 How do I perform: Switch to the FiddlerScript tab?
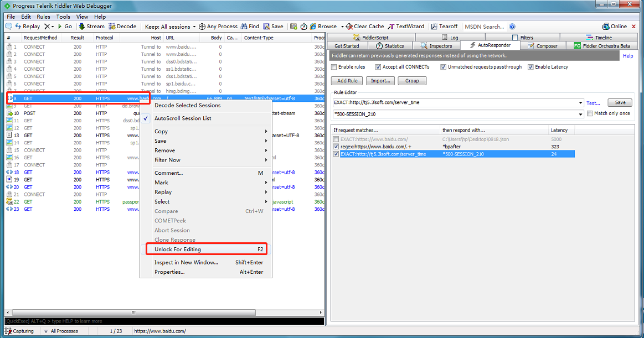coord(371,38)
